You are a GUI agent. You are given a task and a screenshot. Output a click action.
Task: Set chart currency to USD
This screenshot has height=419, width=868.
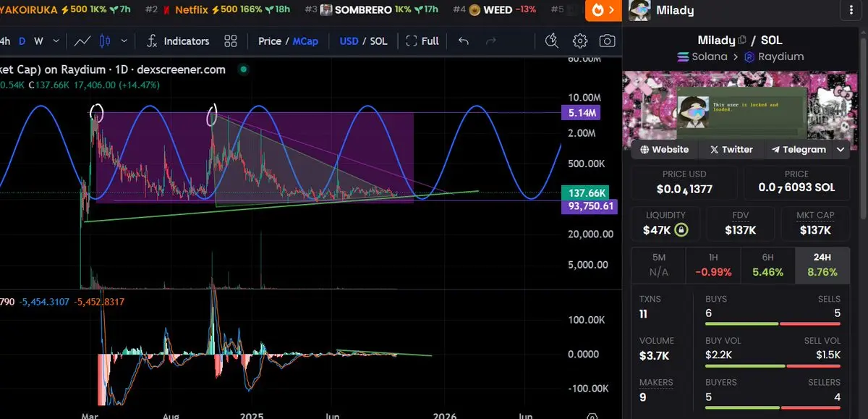point(349,41)
